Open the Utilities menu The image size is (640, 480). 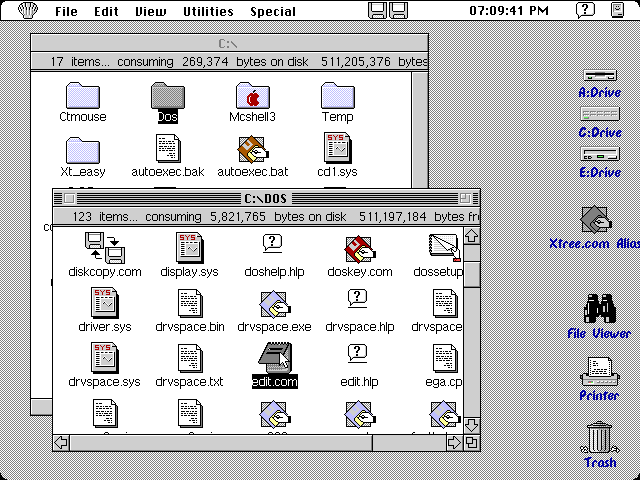pyautogui.click(x=208, y=11)
